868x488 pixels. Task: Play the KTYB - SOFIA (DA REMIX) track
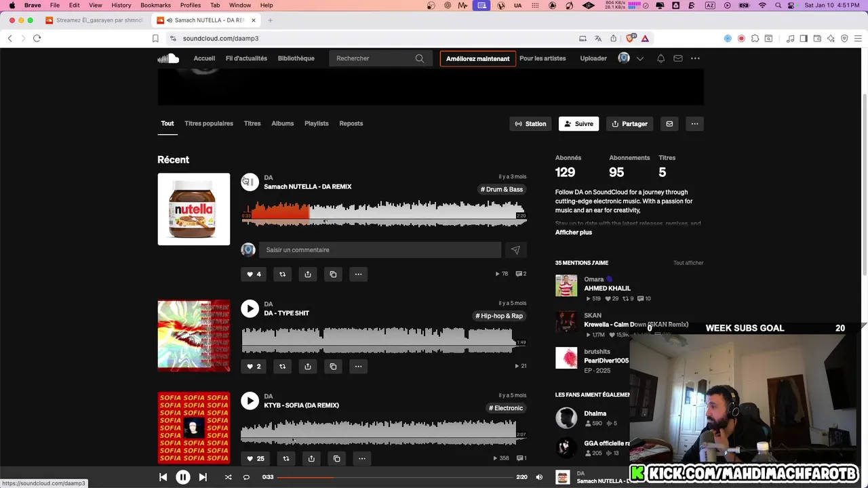point(250,401)
